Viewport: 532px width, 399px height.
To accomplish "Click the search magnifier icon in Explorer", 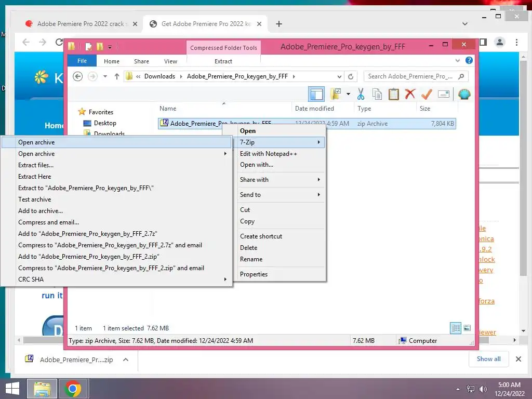I will tap(461, 76).
